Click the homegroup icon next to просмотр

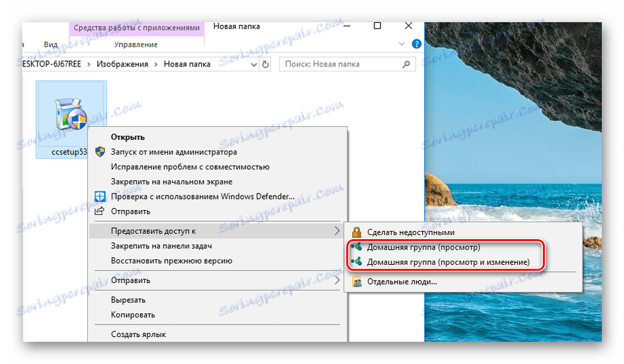[x=356, y=247]
